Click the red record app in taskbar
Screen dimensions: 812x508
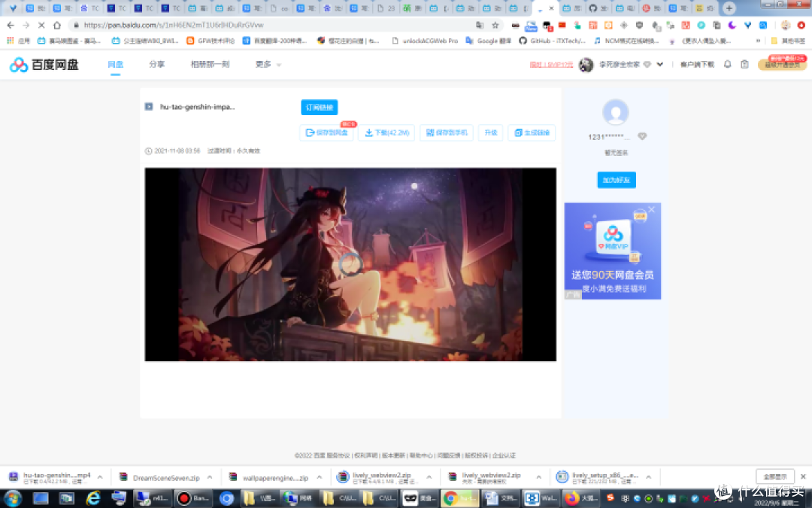194,499
